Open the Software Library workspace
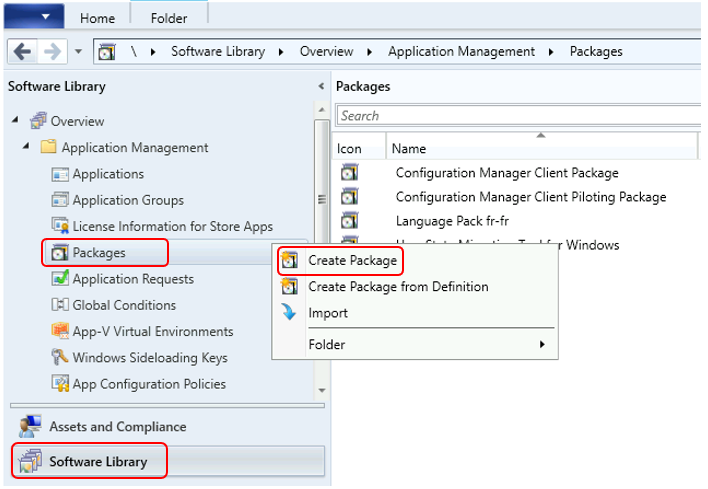The height and width of the screenshot is (489, 708). 167,461
